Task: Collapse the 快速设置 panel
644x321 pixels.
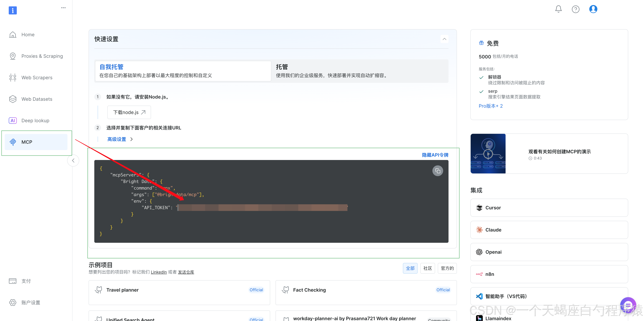Action: pyautogui.click(x=444, y=39)
